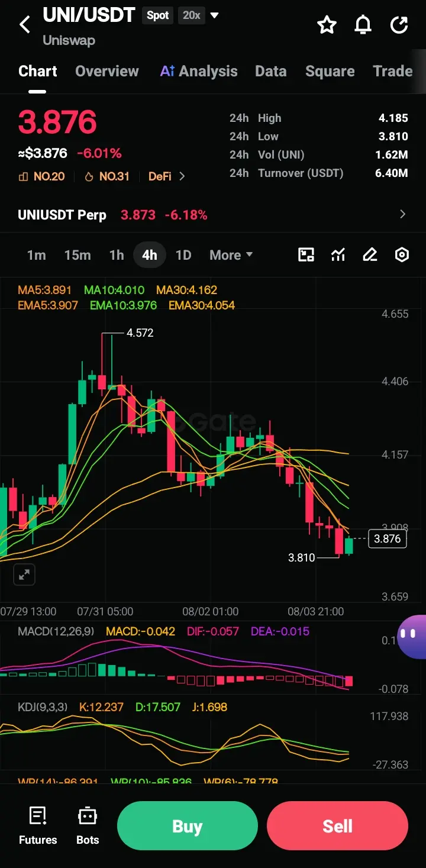
Task: Tap the MACD(12,26,9) indicator label
Action: (x=56, y=631)
